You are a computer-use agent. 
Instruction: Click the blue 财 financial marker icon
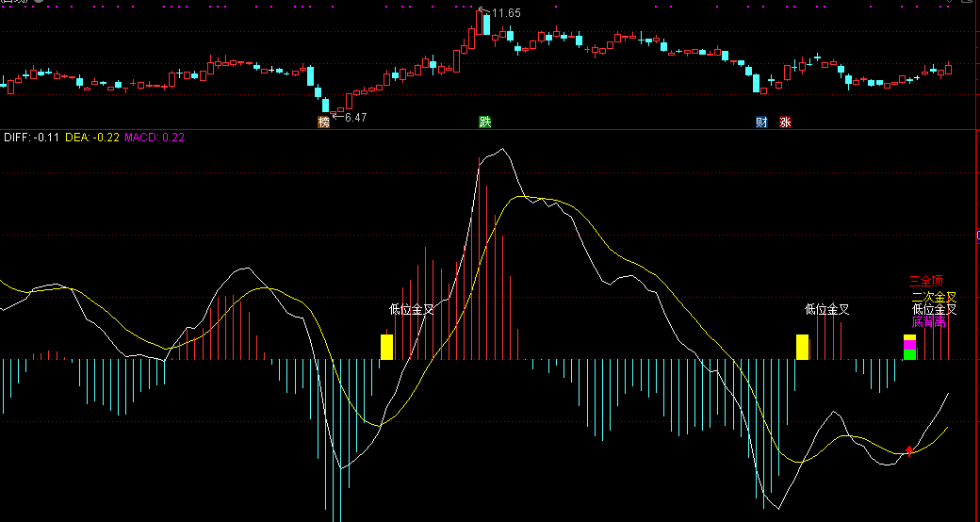pyautogui.click(x=761, y=122)
